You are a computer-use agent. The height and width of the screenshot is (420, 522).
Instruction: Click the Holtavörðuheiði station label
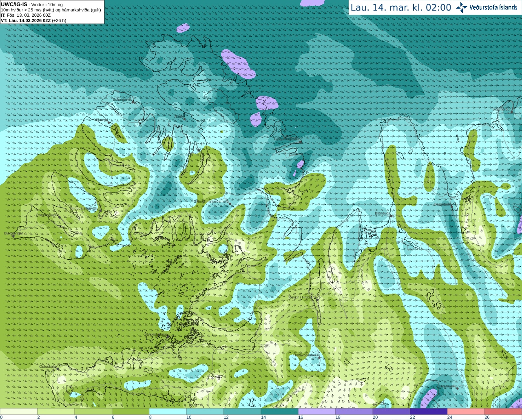[x=306, y=355]
